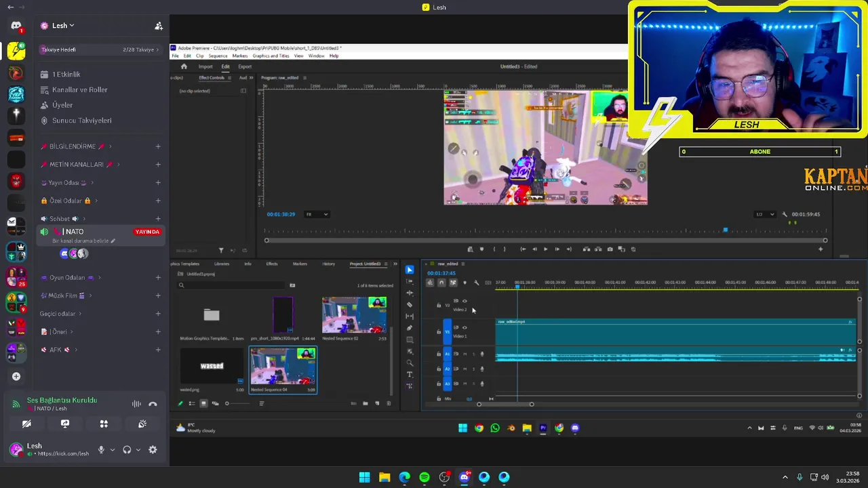868x488 pixels.
Task: Click timeline horizontal zoom scrollbar
Action: pos(505,404)
